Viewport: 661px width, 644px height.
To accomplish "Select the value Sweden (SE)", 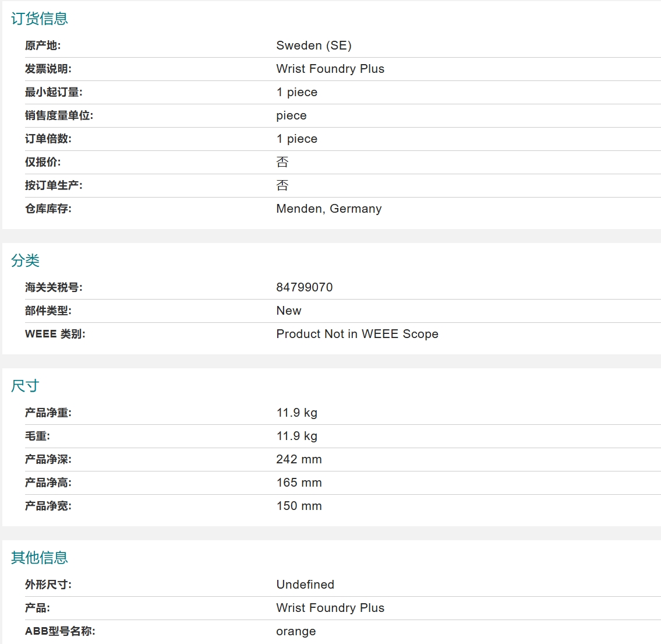I will coord(314,45).
